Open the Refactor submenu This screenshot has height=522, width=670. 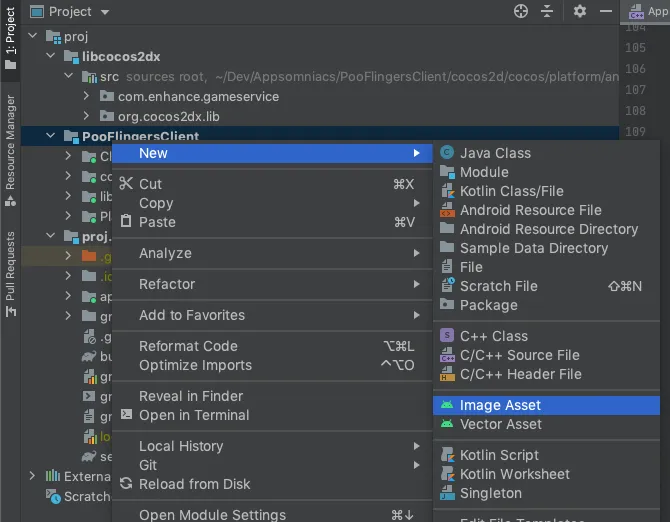click(167, 284)
